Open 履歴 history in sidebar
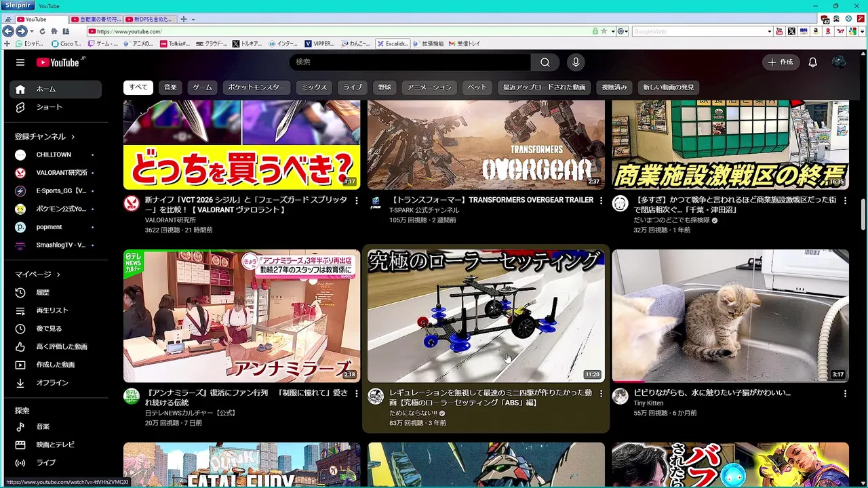Viewport: 868px width, 488px height. (x=56, y=292)
